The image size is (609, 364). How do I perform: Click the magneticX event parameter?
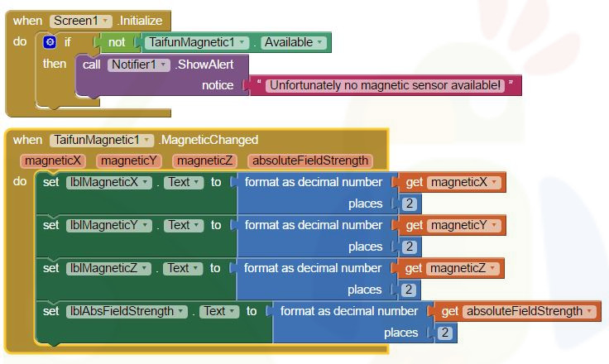point(53,160)
